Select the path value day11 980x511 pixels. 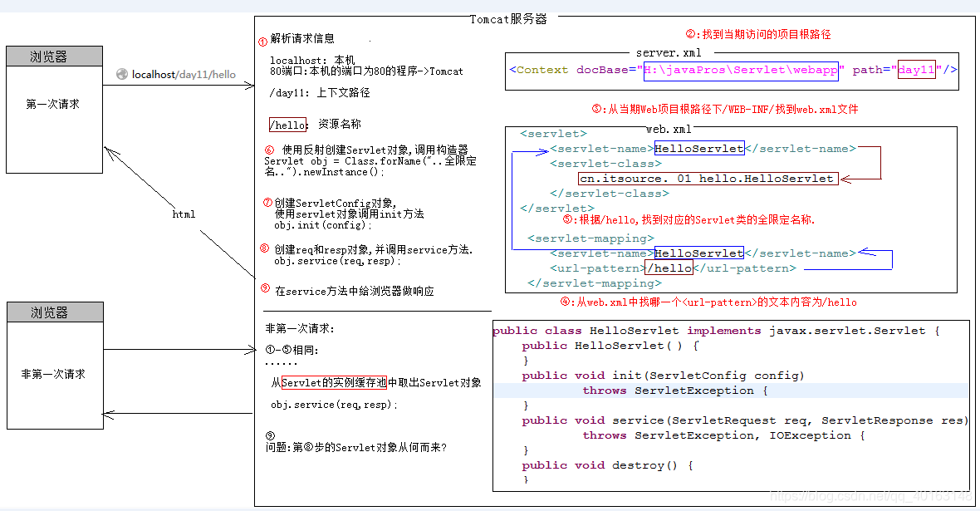click(916, 70)
